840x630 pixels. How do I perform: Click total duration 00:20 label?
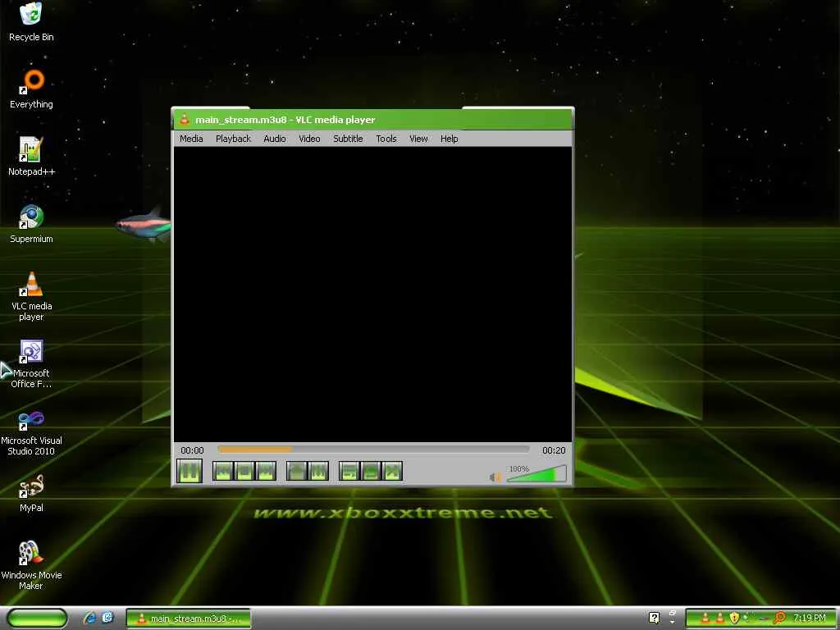(x=554, y=450)
